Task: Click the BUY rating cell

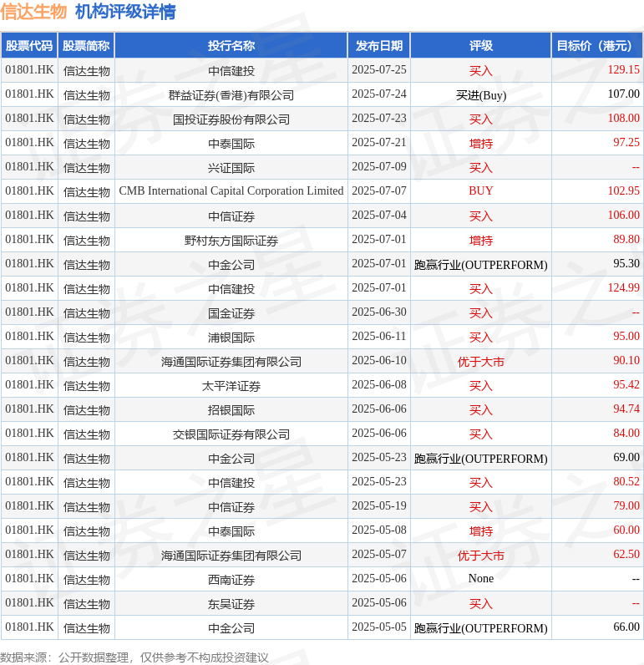Action: pyautogui.click(x=481, y=190)
